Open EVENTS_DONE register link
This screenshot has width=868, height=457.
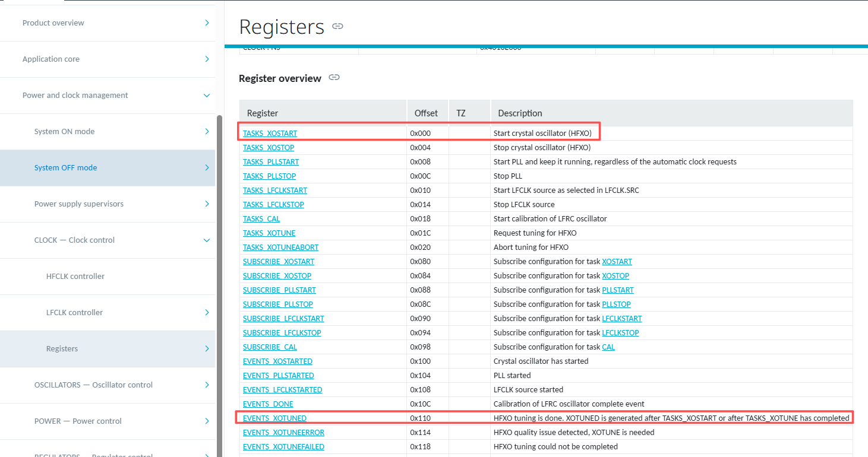pyautogui.click(x=268, y=404)
